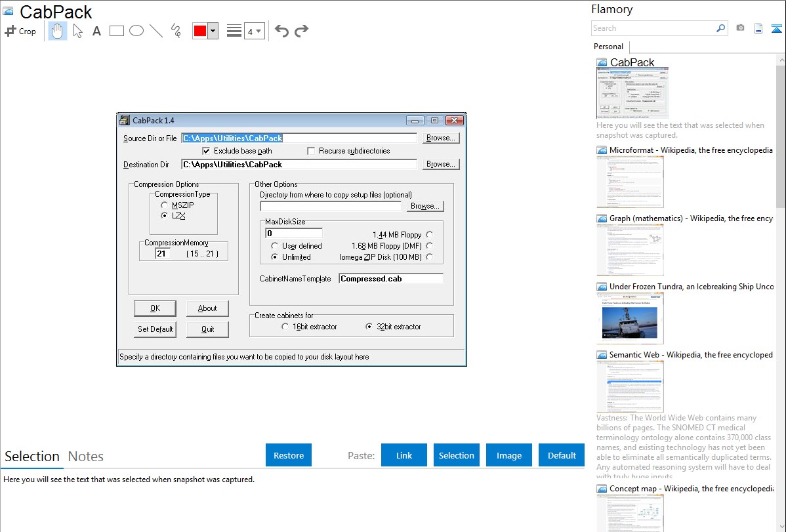Click the Set Default button
786x532 pixels.
(155, 329)
